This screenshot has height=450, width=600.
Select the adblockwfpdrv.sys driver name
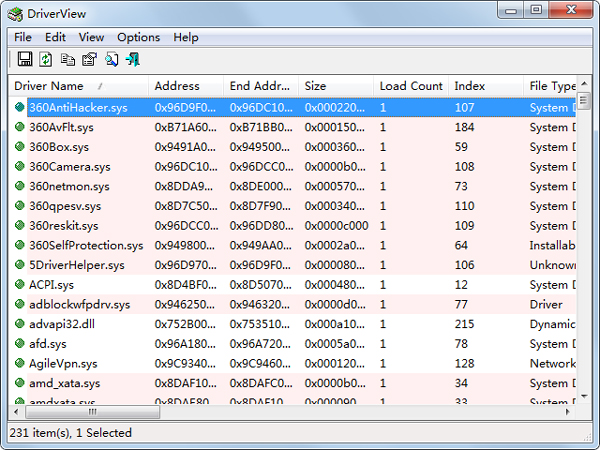pos(80,305)
